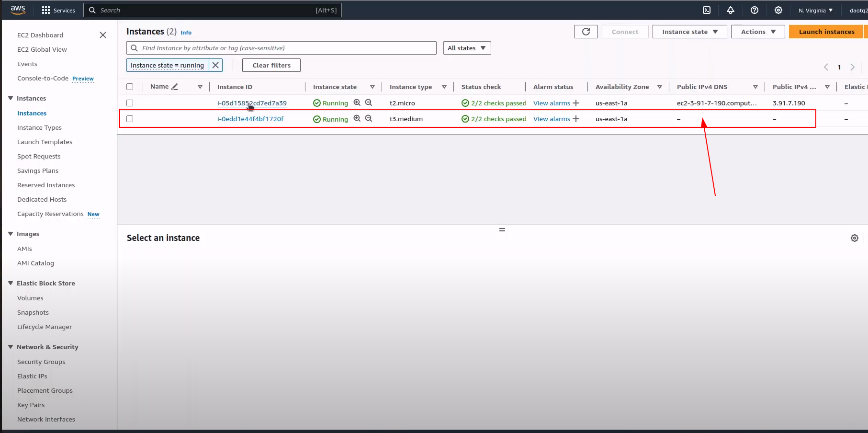Open the AWS home logo
868x433 pixels.
pos(18,10)
